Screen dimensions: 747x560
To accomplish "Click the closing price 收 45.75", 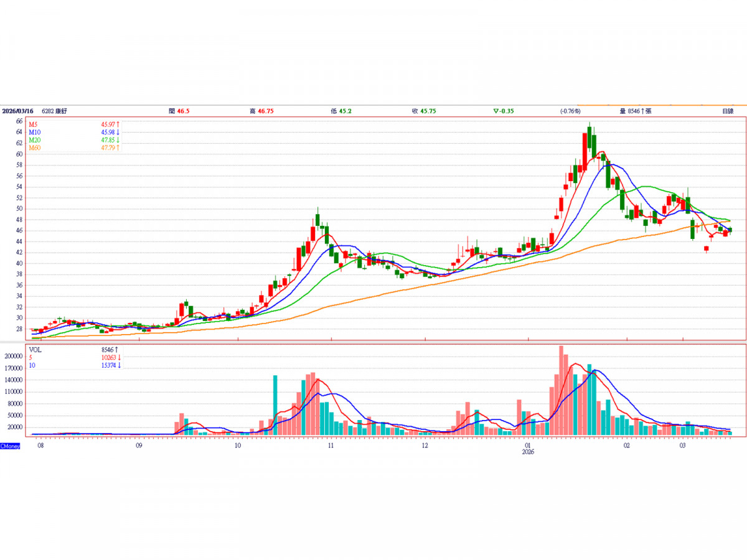I will click(x=423, y=111).
